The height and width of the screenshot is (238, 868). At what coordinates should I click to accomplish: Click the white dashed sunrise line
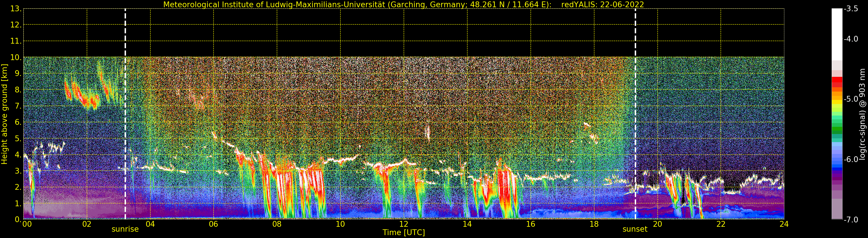(125, 114)
